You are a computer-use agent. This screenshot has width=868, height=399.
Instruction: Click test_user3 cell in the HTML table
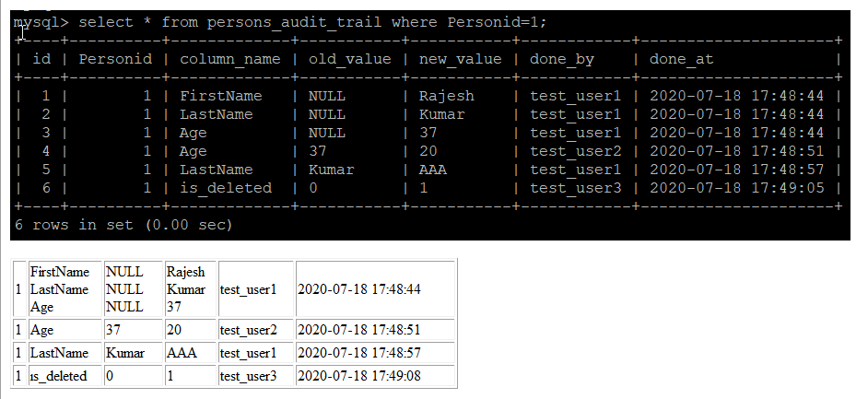pos(256,376)
